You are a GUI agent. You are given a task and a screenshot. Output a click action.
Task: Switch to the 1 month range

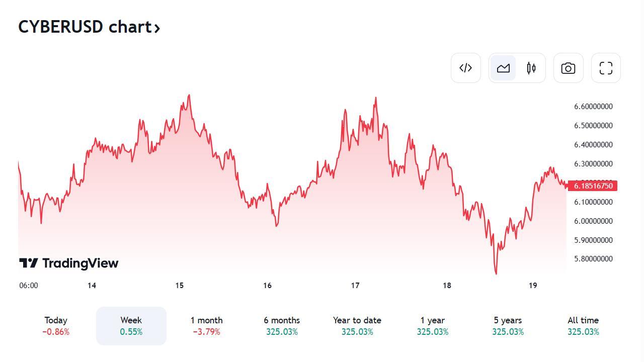(x=206, y=326)
